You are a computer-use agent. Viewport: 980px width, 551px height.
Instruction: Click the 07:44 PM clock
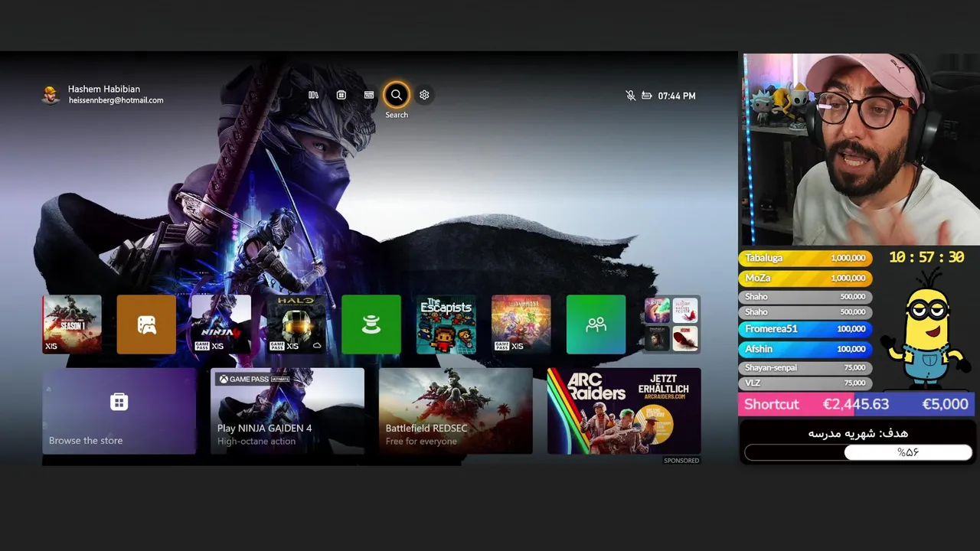[x=677, y=96]
